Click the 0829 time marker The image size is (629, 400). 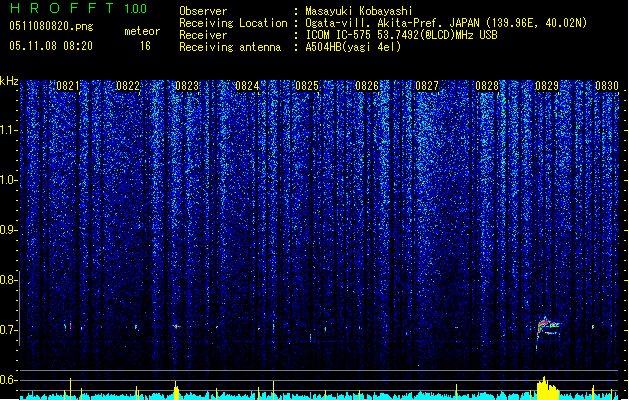[547, 86]
